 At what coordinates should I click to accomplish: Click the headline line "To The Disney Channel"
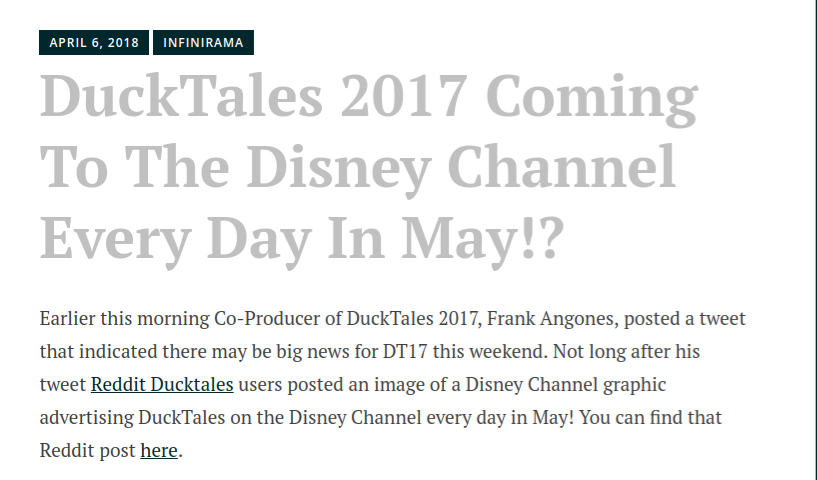point(357,168)
